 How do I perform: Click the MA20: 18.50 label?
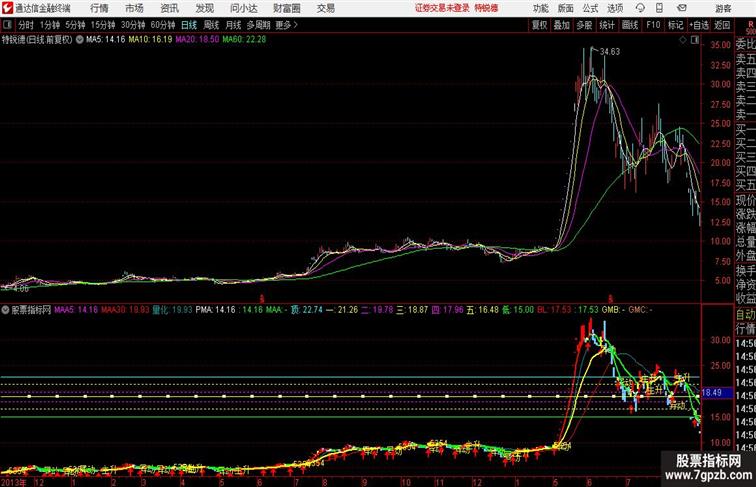[x=197, y=40]
